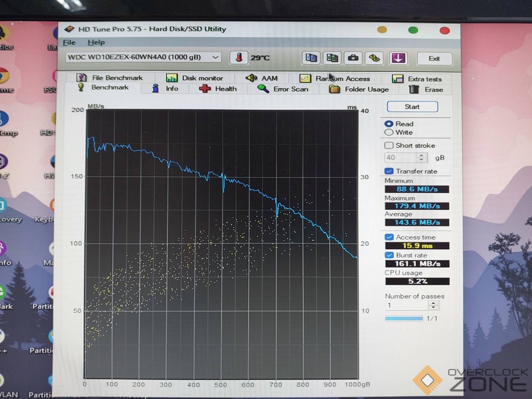Select the Write radio button

pyautogui.click(x=389, y=133)
